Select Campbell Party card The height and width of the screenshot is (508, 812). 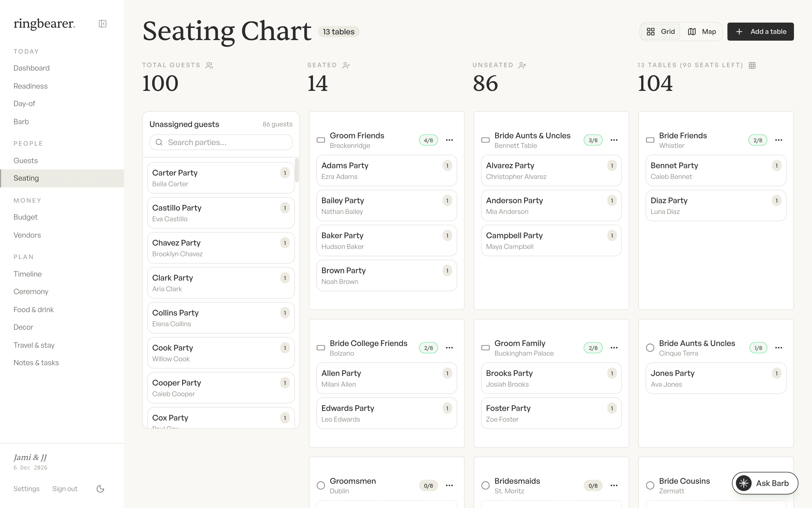pyautogui.click(x=551, y=240)
